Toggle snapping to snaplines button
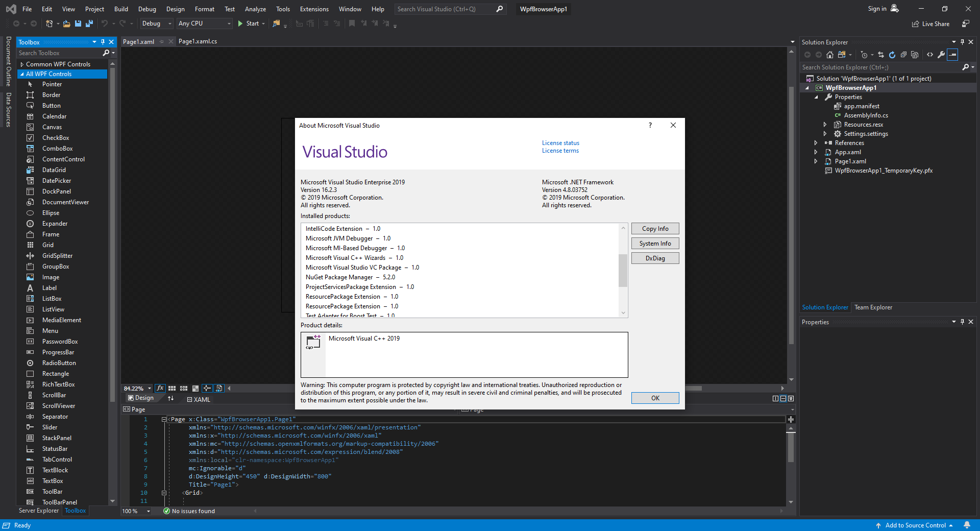Screen dimensions: 980x531 (x=207, y=388)
